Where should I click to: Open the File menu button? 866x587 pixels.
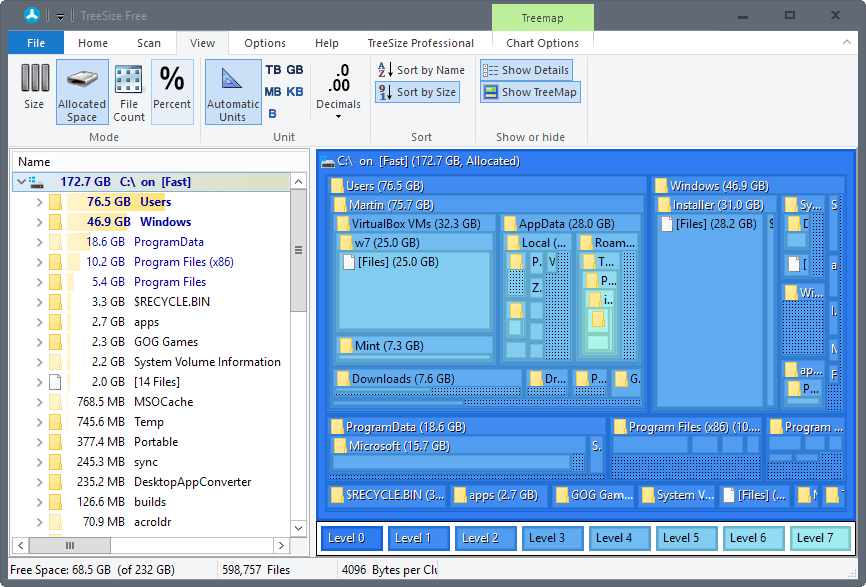36,43
